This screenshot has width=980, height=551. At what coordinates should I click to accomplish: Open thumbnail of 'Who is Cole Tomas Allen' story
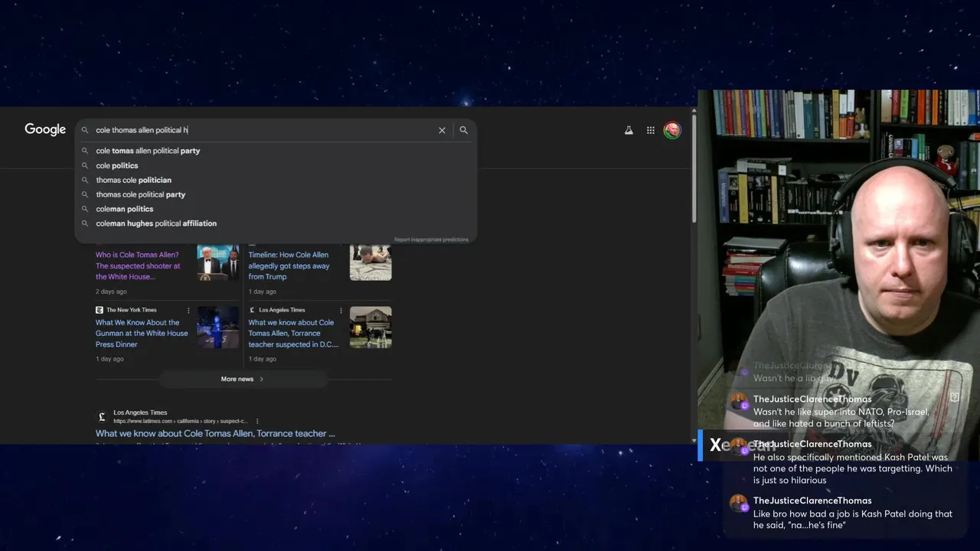tap(217, 262)
